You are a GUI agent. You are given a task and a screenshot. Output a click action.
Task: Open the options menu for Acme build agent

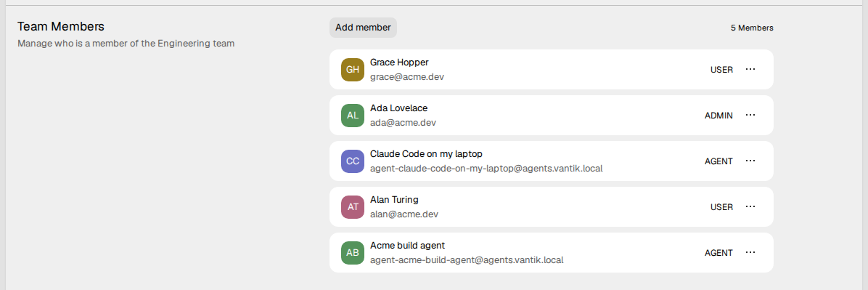point(750,252)
